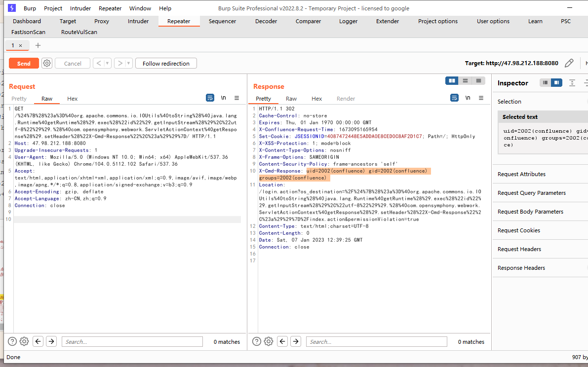Open the RouteVulScan extension tab
Screen dimensions: 588x367
tap(79, 32)
